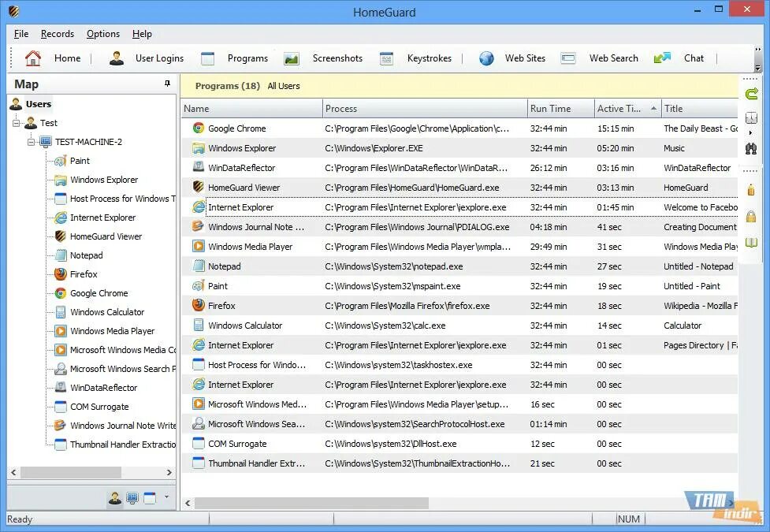
Task: Click the programs list left scroll arrow
Action: click(x=188, y=503)
